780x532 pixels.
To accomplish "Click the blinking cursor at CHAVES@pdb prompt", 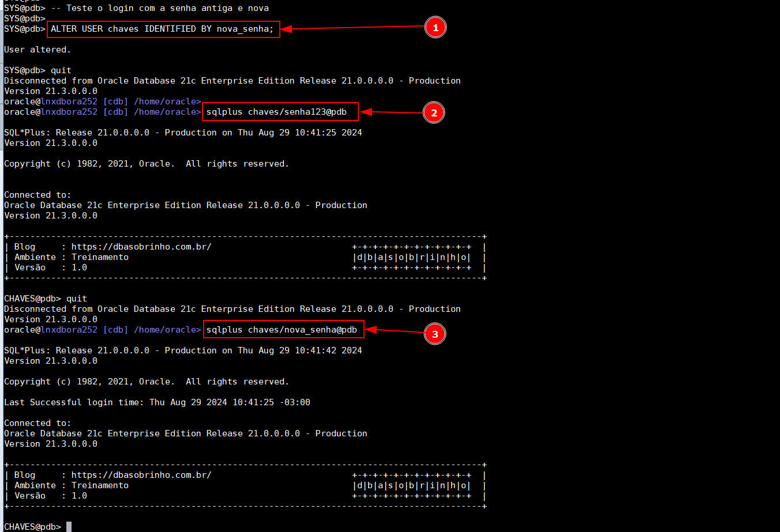I will coord(67,526).
